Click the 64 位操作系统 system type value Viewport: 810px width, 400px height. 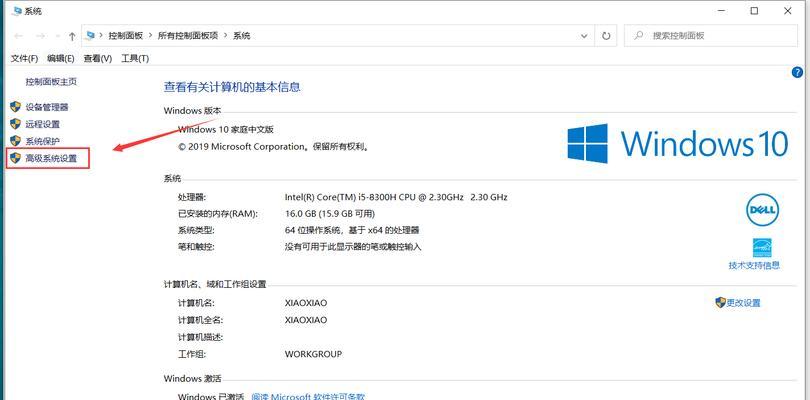coord(352,230)
